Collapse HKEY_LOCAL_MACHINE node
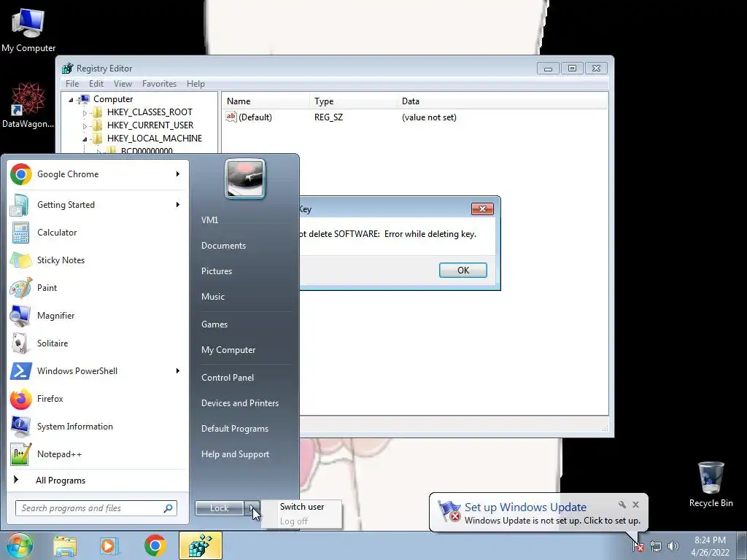The image size is (747, 560). coord(85,139)
